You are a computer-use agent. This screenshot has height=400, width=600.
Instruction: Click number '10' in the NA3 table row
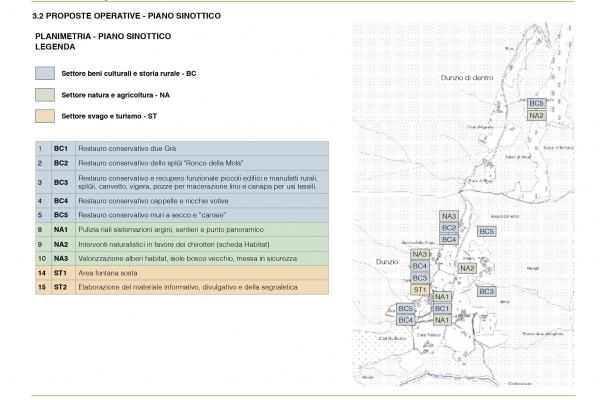[42, 258]
